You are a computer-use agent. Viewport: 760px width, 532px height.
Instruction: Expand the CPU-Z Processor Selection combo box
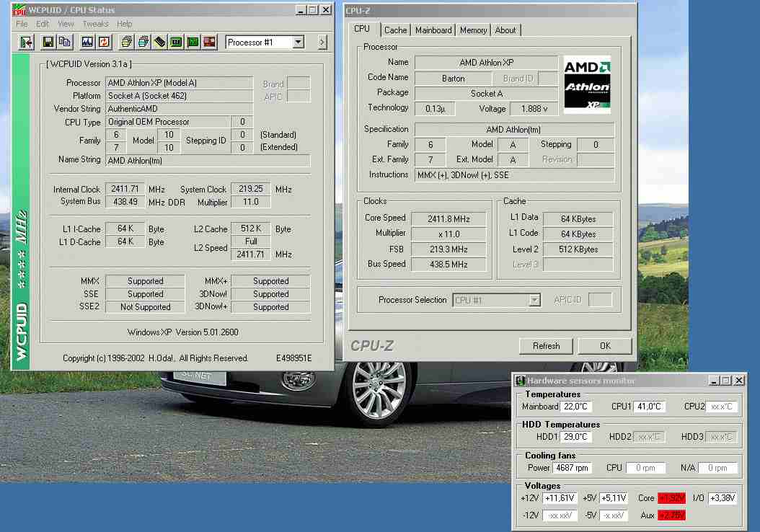point(534,300)
